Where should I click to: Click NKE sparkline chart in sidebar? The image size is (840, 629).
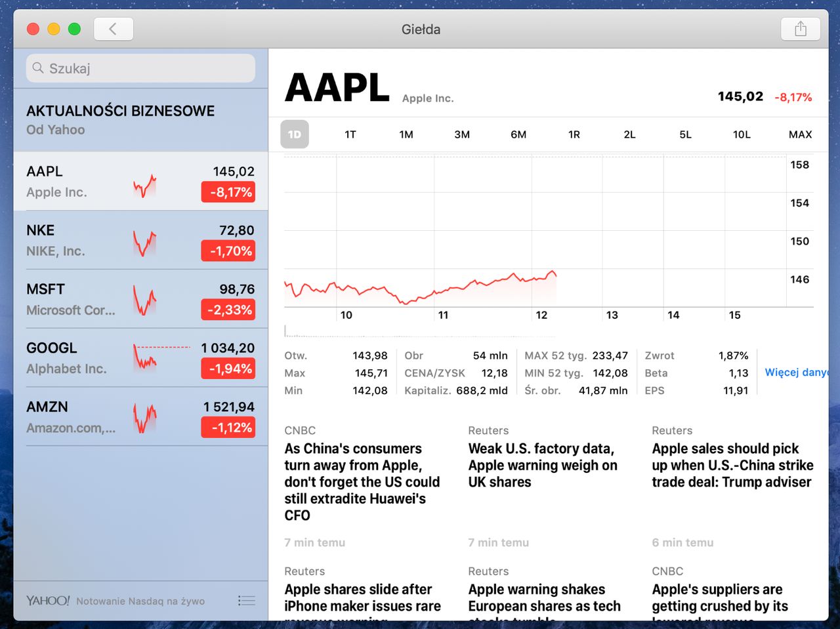[145, 244]
